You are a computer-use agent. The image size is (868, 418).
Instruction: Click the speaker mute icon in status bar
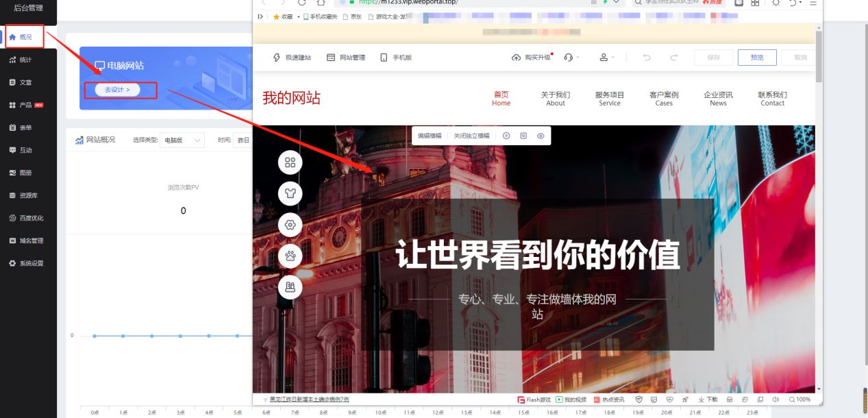776,399
